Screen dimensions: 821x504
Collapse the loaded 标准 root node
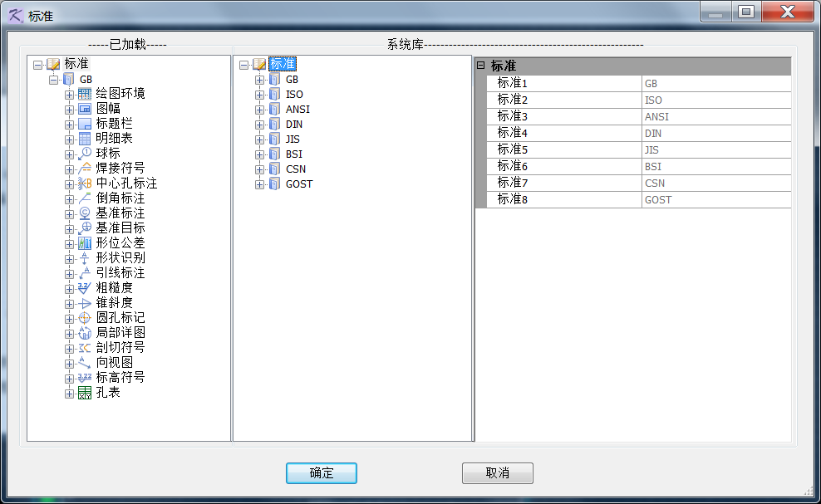[37, 66]
